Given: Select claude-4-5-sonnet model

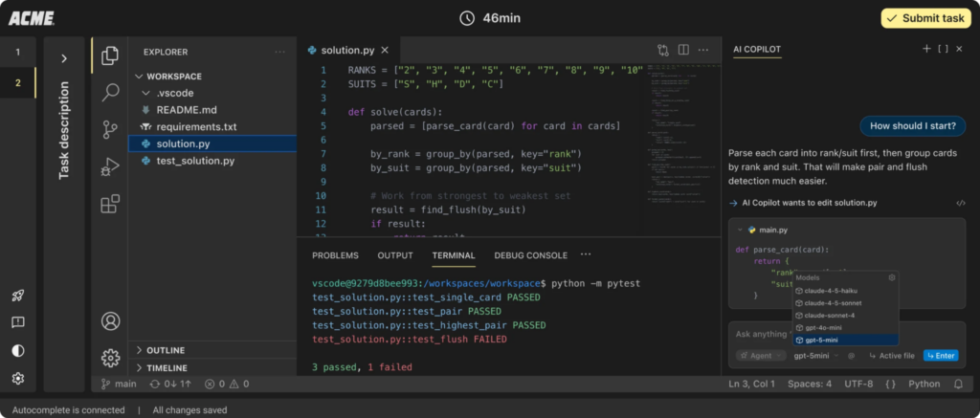Looking at the screenshot, I should point(846,303).
